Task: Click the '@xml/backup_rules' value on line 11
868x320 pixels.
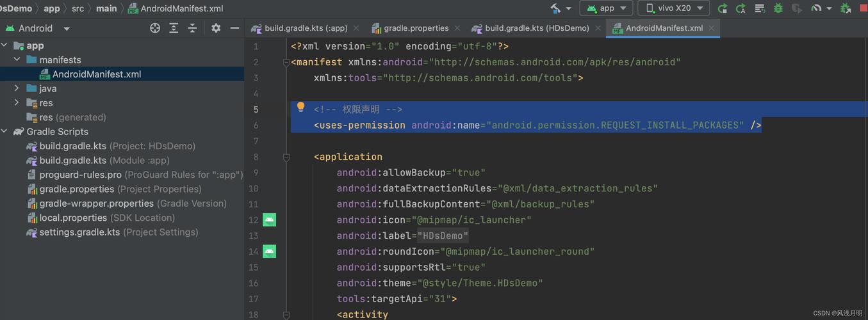Action: pyautogui.click(x=541, y=204)
